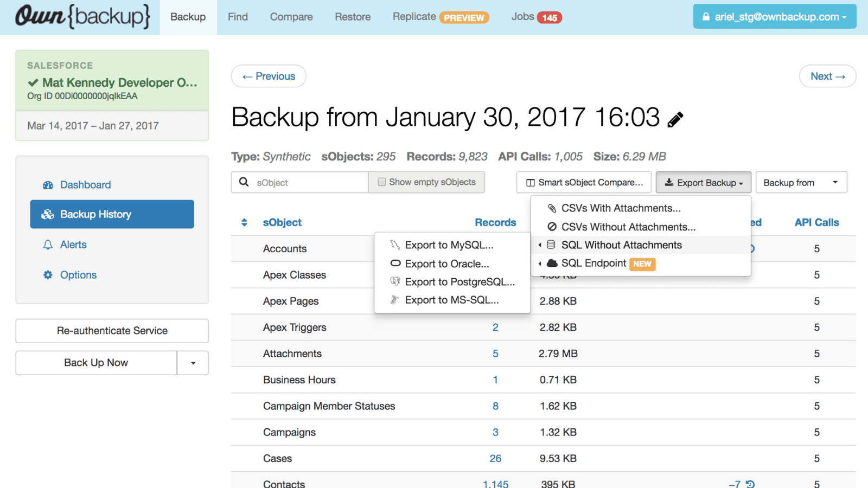868x488 pixels.
Task: Expand SQL Without Attachments submenu arrow
Action: click(540, 245)
